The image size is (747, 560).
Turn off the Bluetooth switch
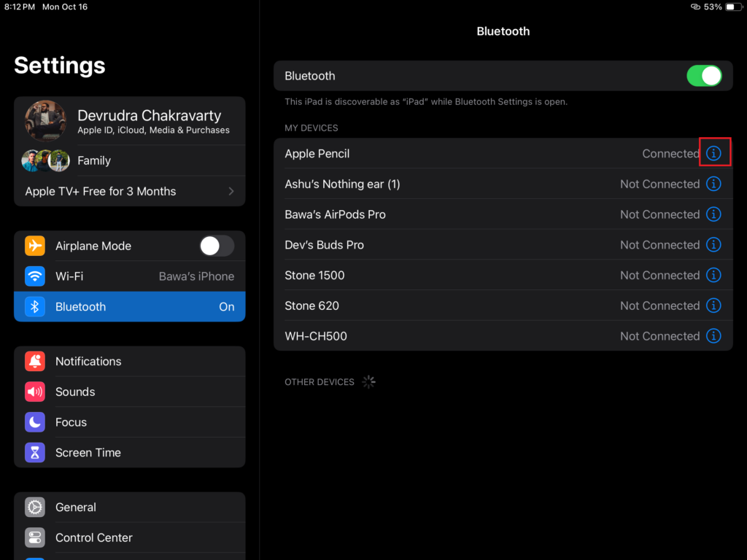point(704,76)
